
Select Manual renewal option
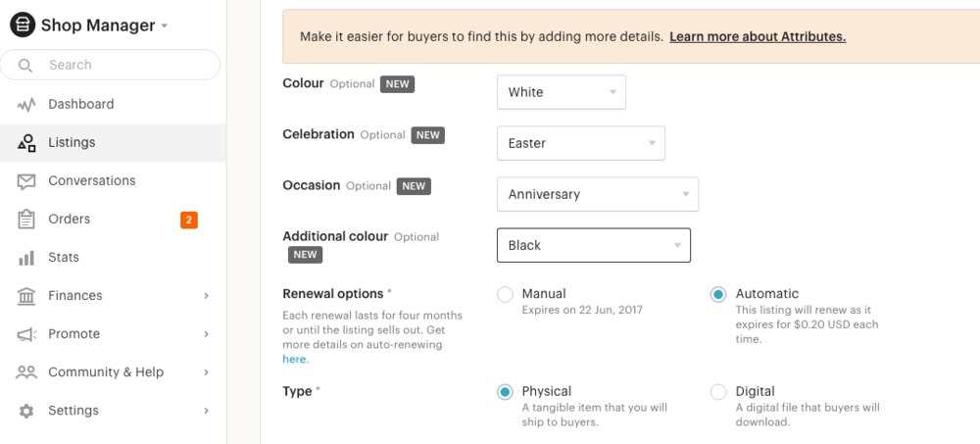(x=505, y=295)
